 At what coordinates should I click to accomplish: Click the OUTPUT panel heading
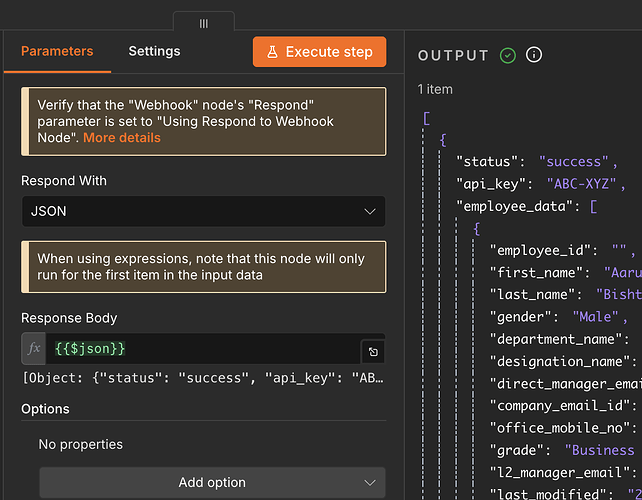(453, 55)
